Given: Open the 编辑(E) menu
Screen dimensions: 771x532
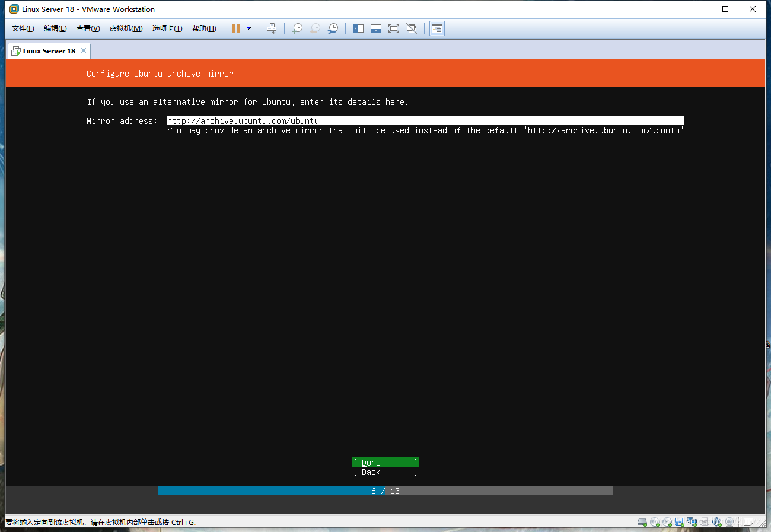Looking at the screenshot, I should [55, 28].
